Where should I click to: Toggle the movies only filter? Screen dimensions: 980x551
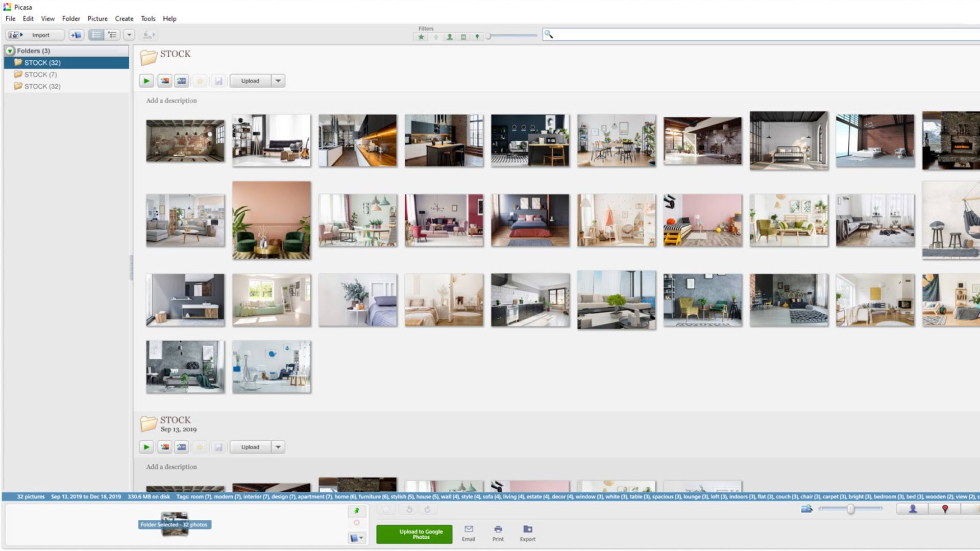(x=463, y=37)
